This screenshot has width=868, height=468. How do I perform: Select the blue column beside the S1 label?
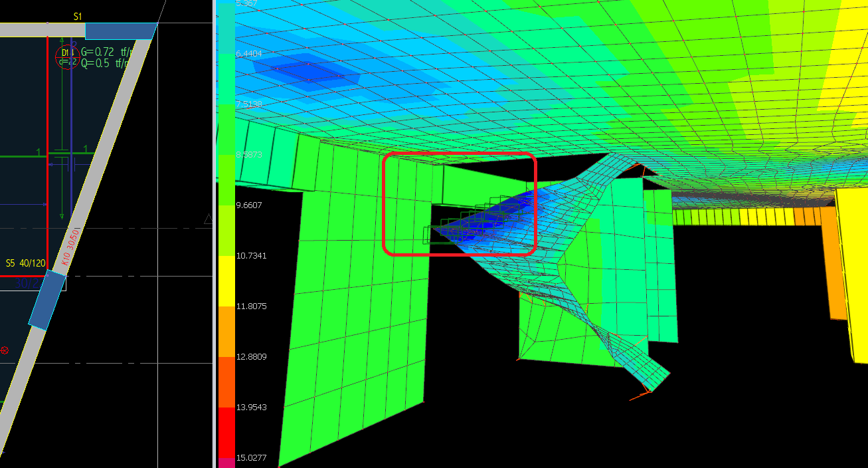tap(120, 31)
